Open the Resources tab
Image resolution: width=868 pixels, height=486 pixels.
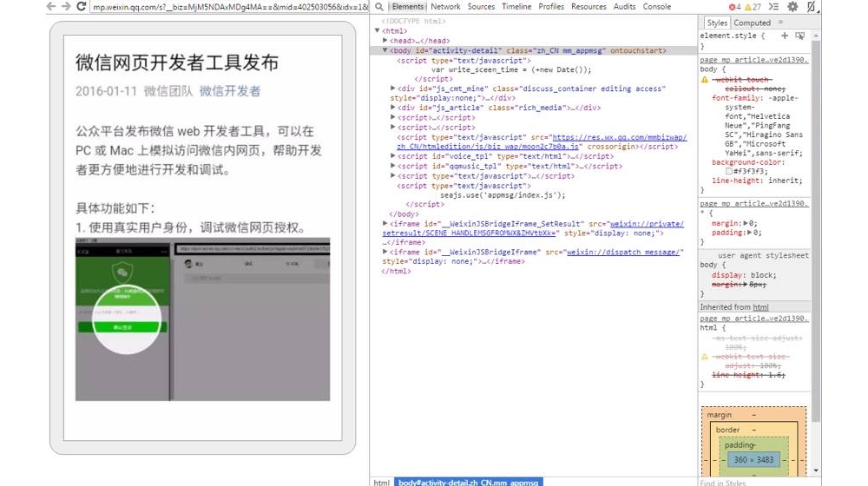[589, 7]
